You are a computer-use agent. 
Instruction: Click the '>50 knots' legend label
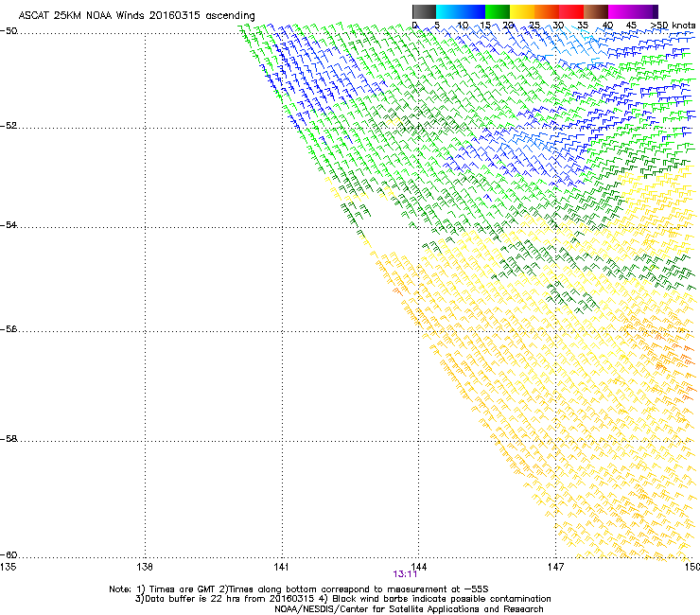coord(673,25)
